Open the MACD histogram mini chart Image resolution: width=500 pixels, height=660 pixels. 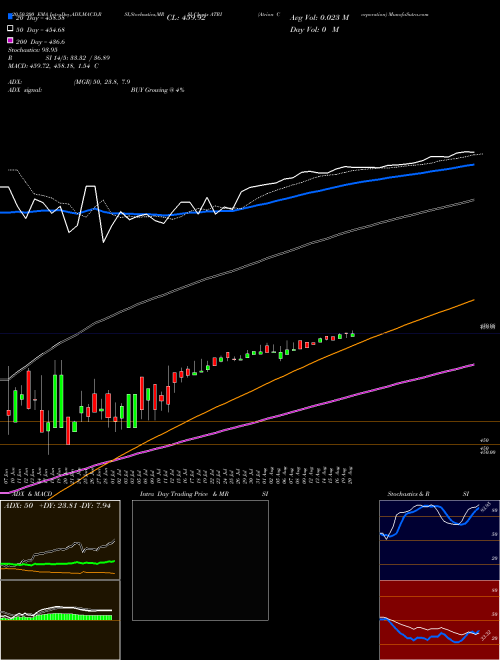(x=60, y=620)
